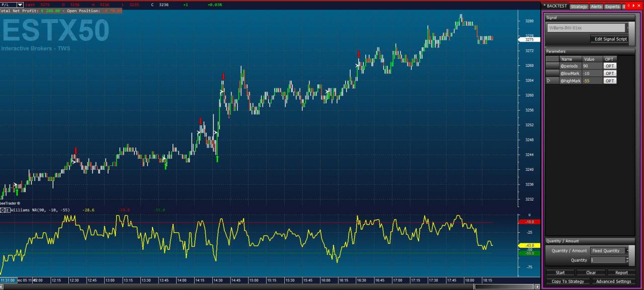Expand the Signal selection dropdown
Screen dimensions: 644x290
(627, 28)
